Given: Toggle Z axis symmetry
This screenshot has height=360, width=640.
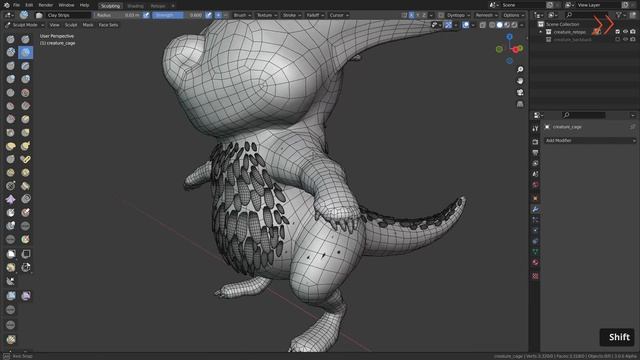Looking at the screenshot, I should [424, 15].
